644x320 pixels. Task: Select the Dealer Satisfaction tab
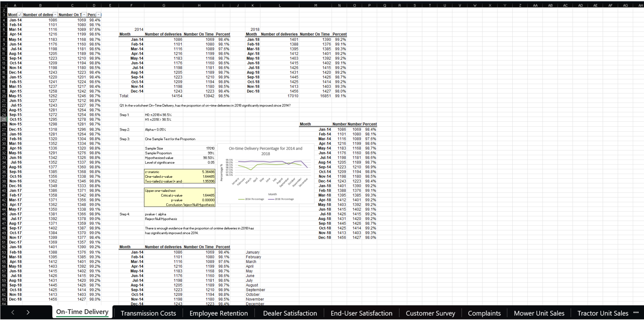tap(290, 313)
